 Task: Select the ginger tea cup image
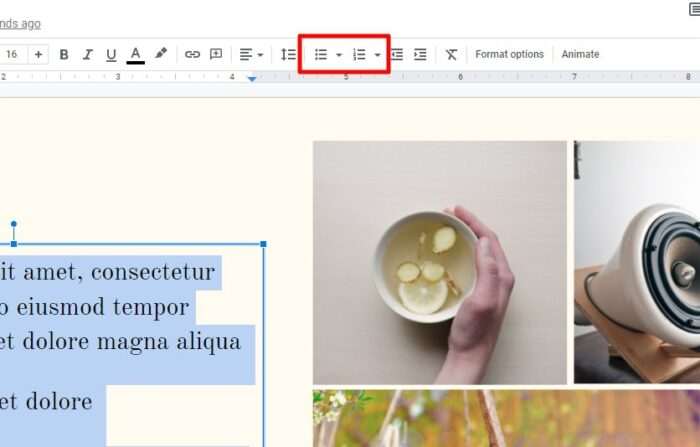tap(440, 263)
